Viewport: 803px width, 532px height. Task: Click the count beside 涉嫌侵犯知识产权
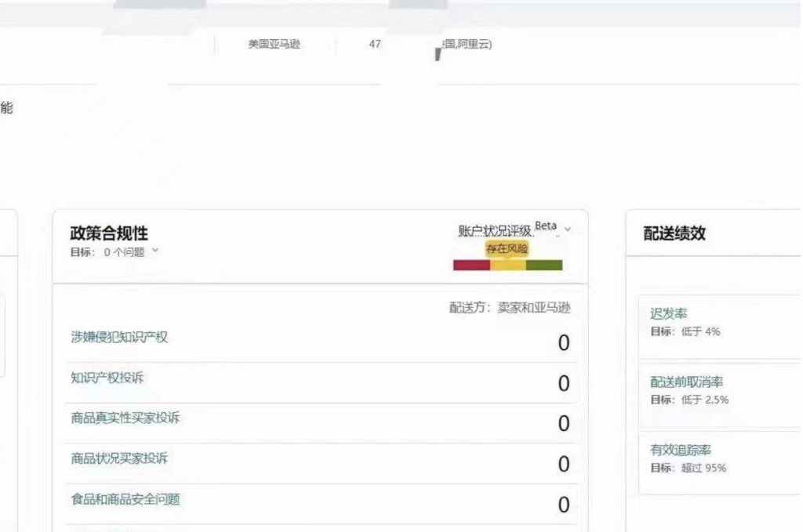563,343
